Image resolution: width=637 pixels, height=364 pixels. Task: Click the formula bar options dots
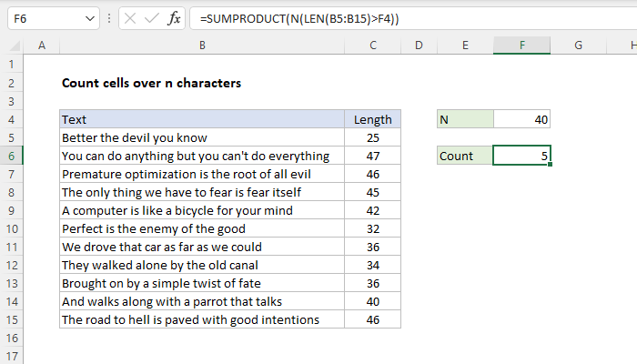[109, 18]
